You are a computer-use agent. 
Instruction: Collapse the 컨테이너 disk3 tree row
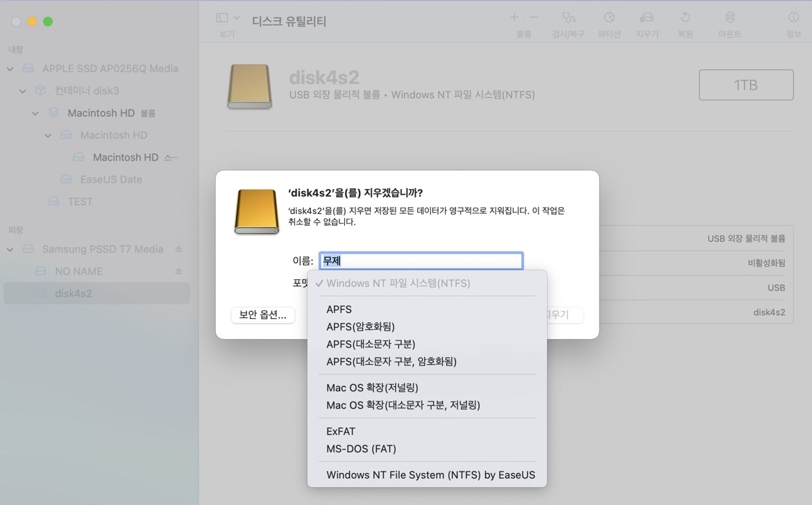tap(23, 91)
